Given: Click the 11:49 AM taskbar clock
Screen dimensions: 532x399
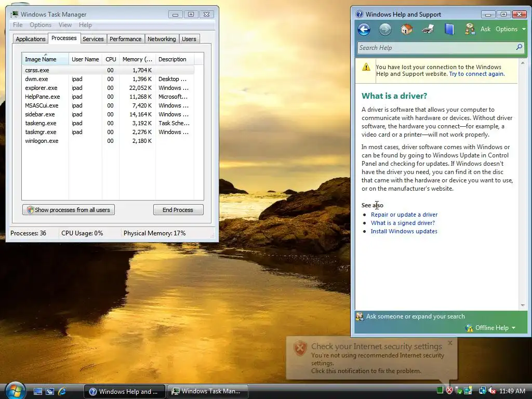Looking at the screenshot, I should 512,391.
